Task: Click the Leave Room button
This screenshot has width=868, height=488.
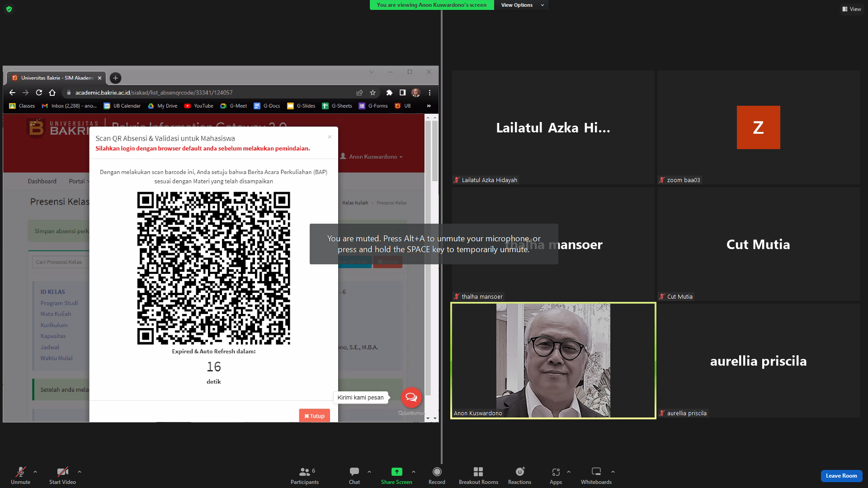Action: [841, 476]
